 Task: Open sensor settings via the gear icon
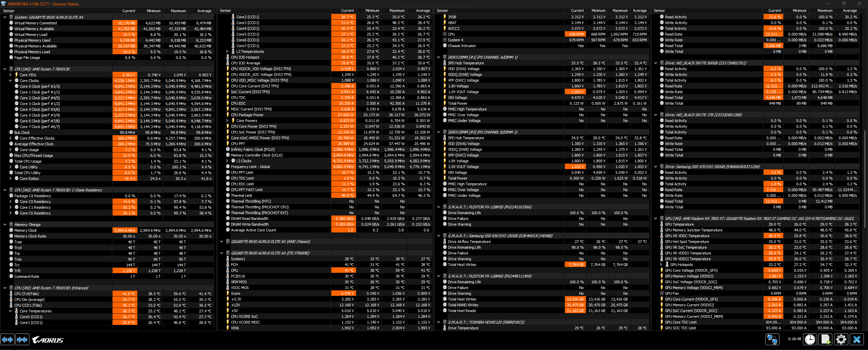pos(841,339)
